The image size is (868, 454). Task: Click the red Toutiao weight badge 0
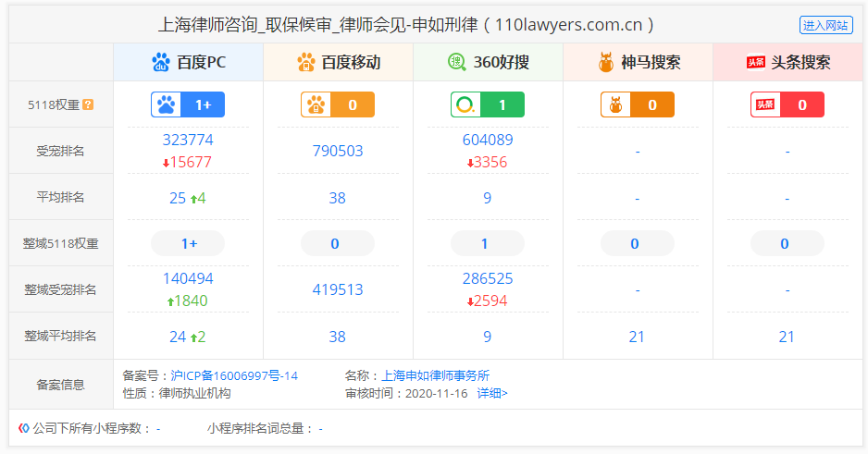[x=787, y=104]
